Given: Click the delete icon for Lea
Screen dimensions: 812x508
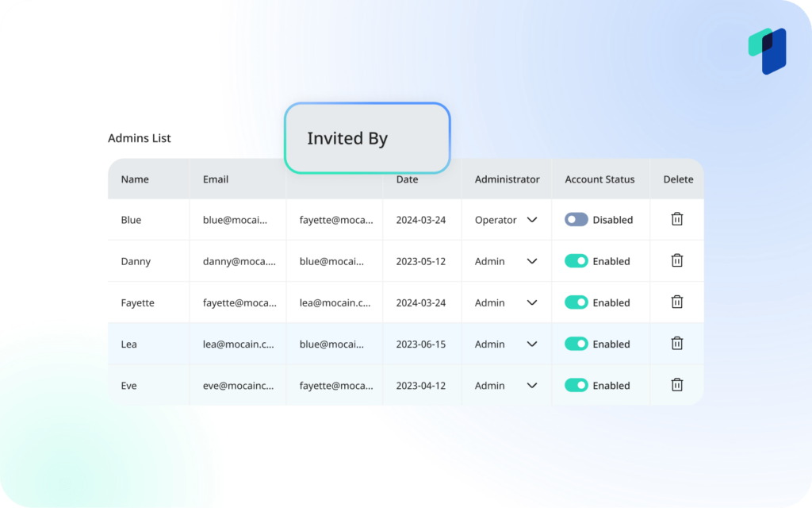Looking at the screenshot, I should coord(677,344).
